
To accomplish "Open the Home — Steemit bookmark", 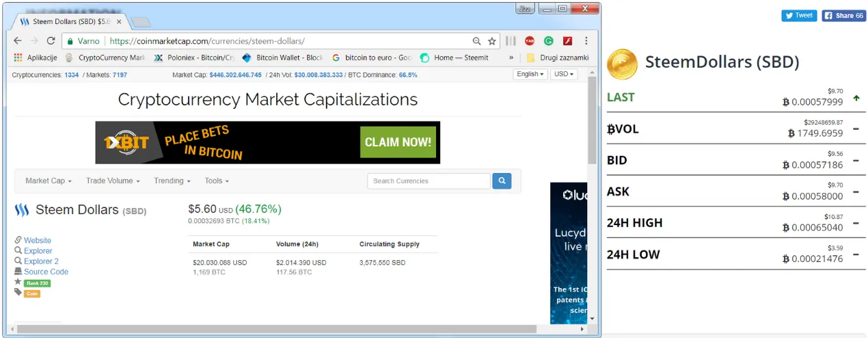I will tap(455, 58).
